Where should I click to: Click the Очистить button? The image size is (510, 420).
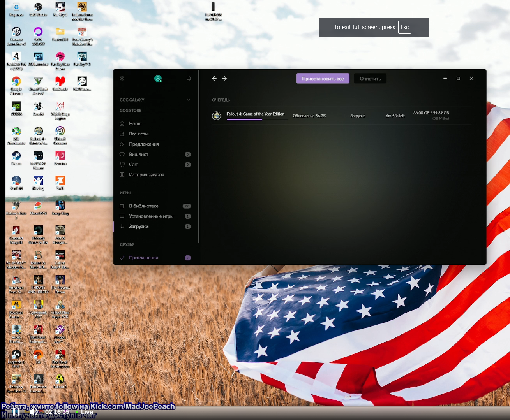[x=370, y=79]
